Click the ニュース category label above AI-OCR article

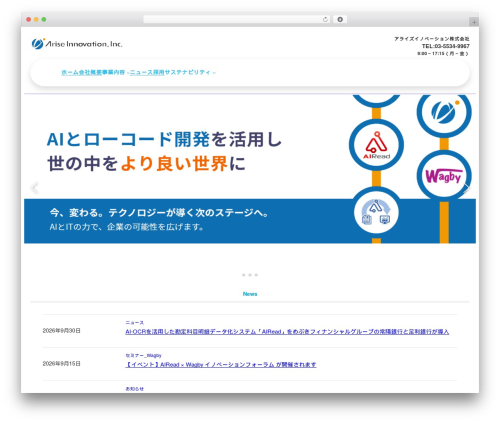tap(135, 323)
